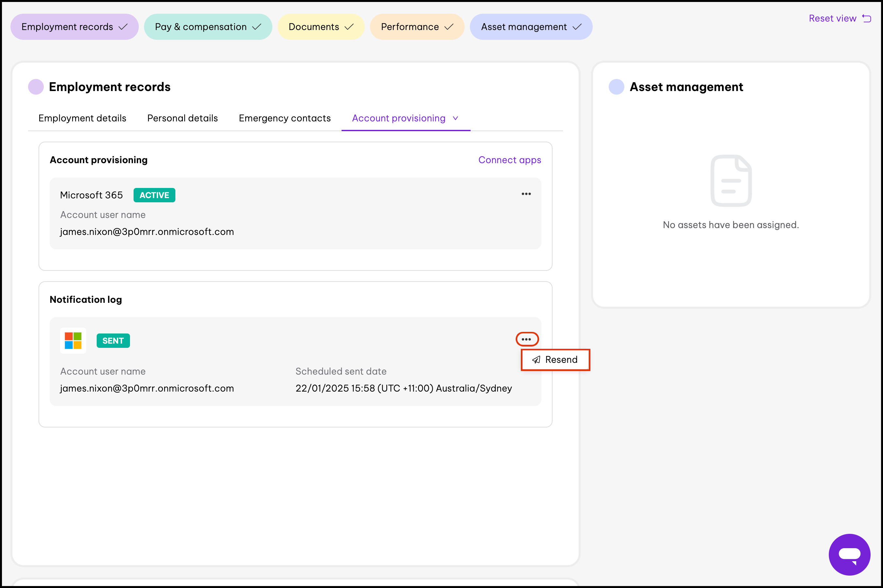Image resolution: width=883 pixels, height=588 pixels.
Task: Select Resend from the popup menu
Action: [561, 360]
